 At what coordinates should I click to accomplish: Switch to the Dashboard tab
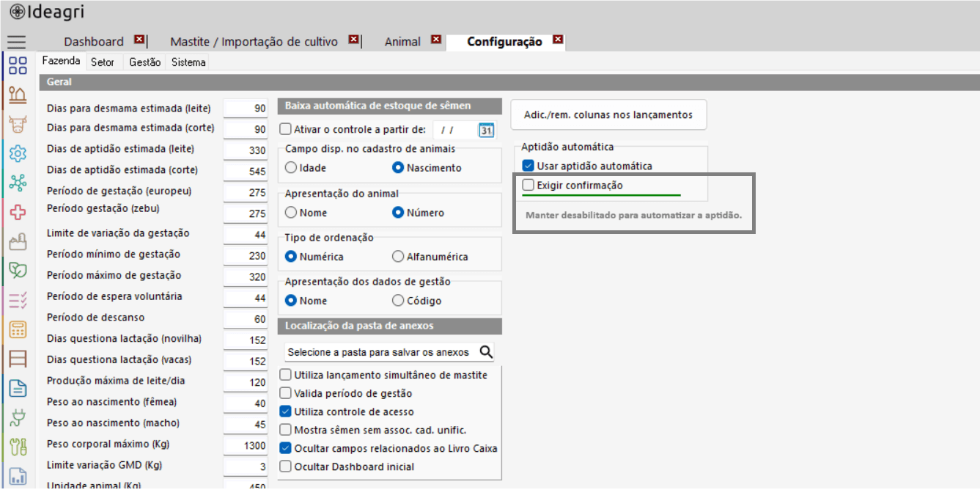(x=94, y=42)
